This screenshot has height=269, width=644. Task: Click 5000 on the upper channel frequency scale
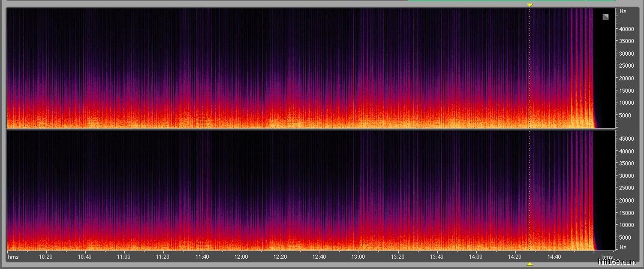coord(625,115)
